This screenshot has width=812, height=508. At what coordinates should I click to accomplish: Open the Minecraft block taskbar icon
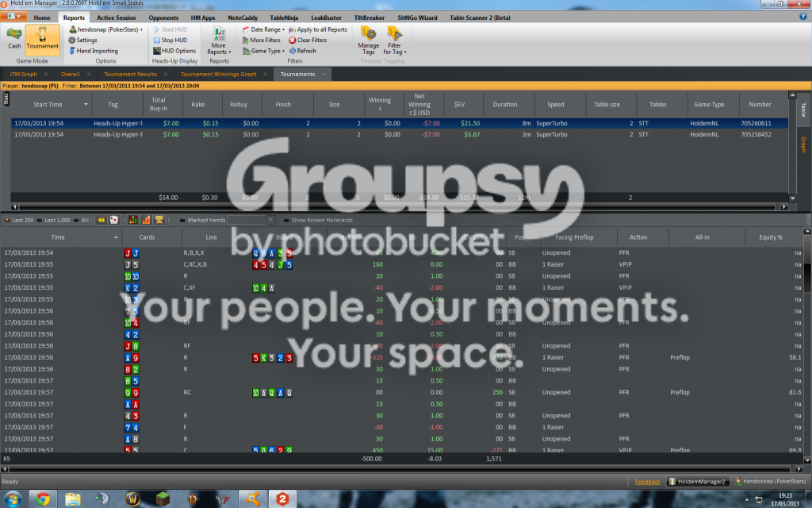[x=163, y=498]
